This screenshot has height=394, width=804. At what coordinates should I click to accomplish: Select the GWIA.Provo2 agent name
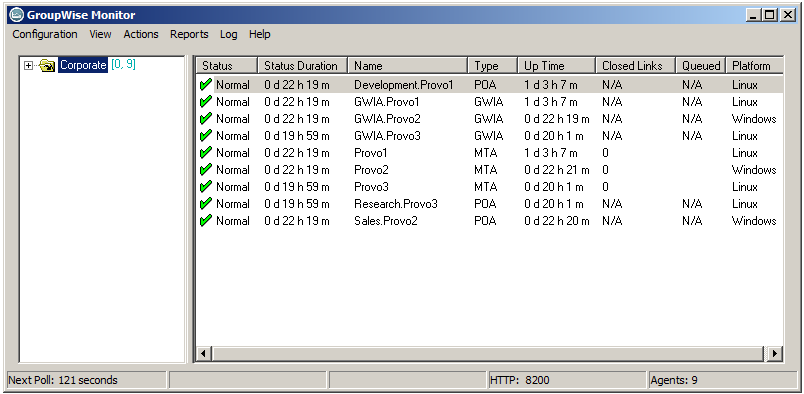[x=387, y=119]
